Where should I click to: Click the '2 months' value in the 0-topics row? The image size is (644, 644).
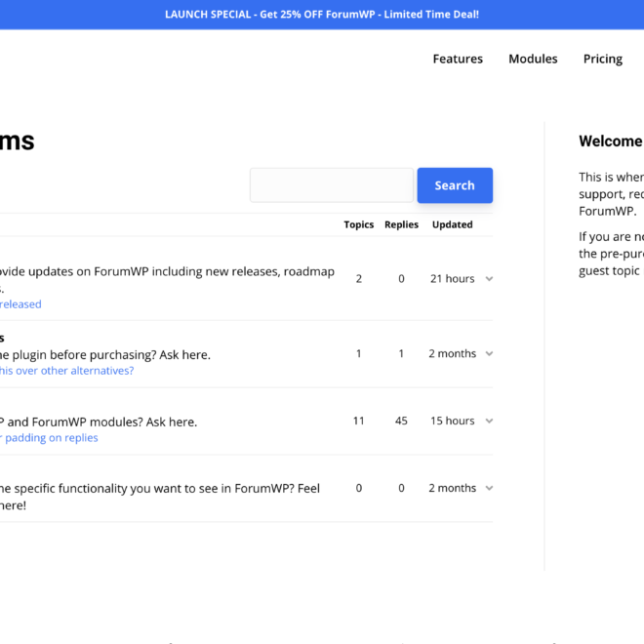452,488
